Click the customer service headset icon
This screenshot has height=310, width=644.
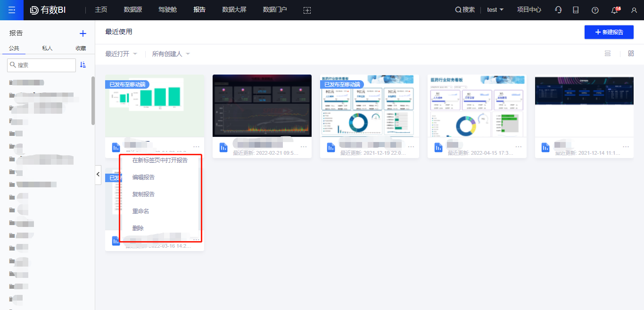coord(558,9)
